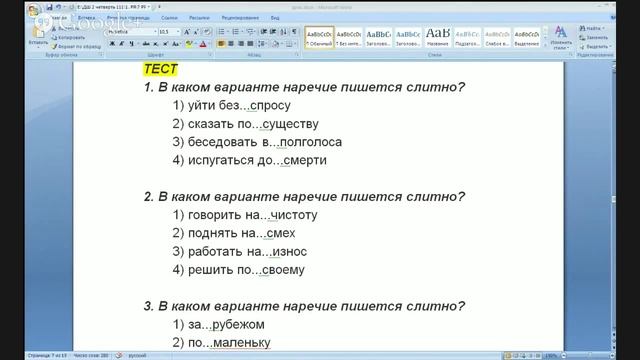Click Find (Найти) in Editing group
Image resolution: width=640 pixels, height=360 pixels.
pos(591,28)
